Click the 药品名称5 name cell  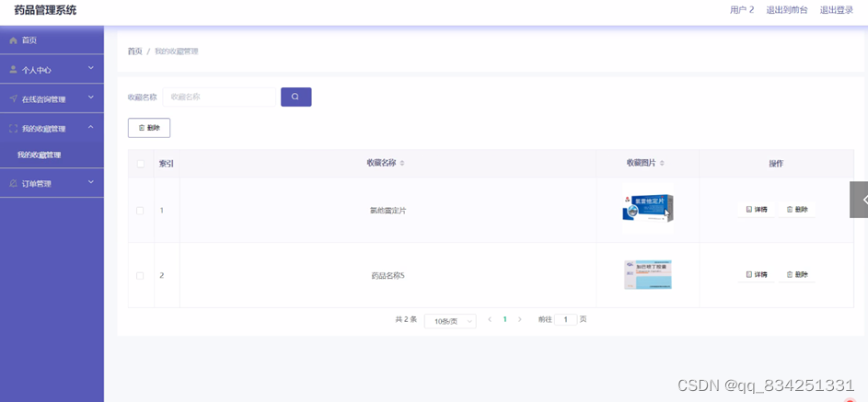coord(388,275)
